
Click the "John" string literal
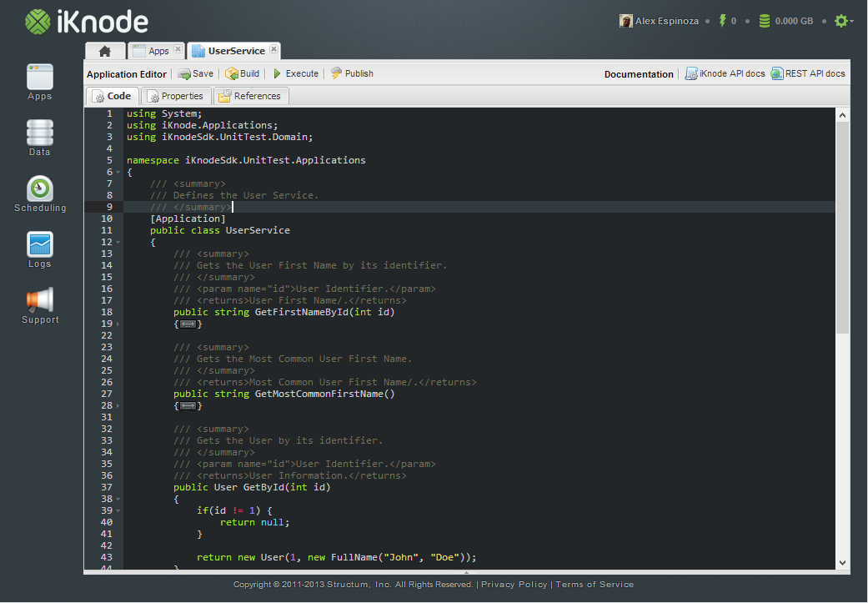(401, 558)
